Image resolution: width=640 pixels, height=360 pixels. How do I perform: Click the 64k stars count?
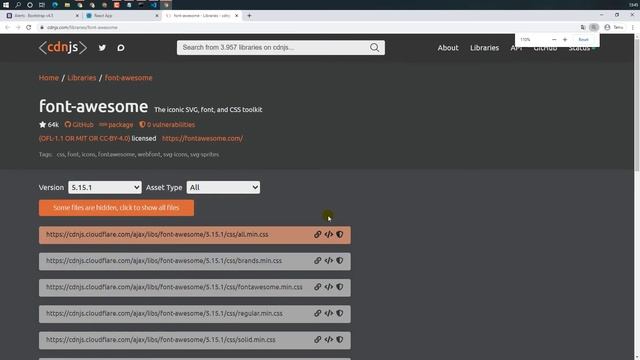tap(49, 124)
